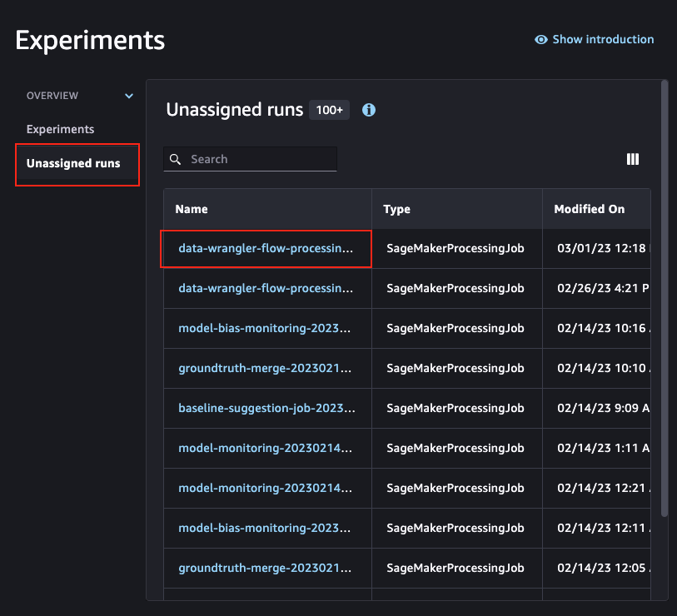Open Experiments in the sidebar
This screenshot has width=677, height=616.
tap(61, 129)
